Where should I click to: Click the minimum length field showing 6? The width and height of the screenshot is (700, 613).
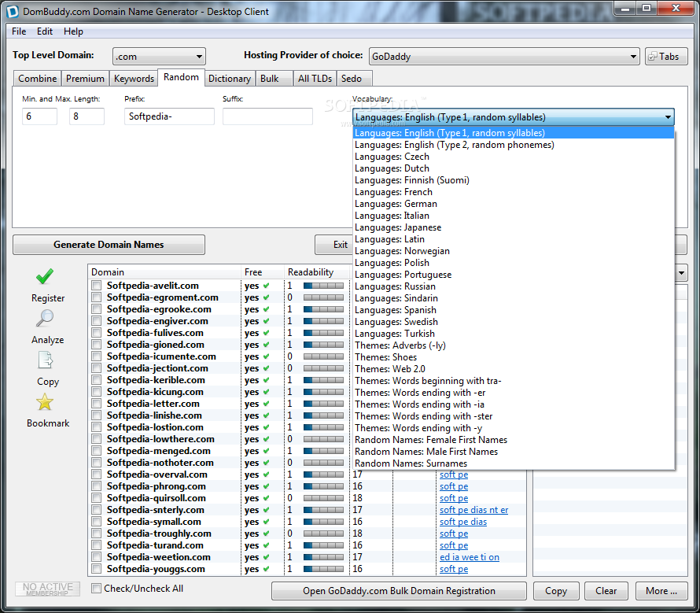point(39,116)
